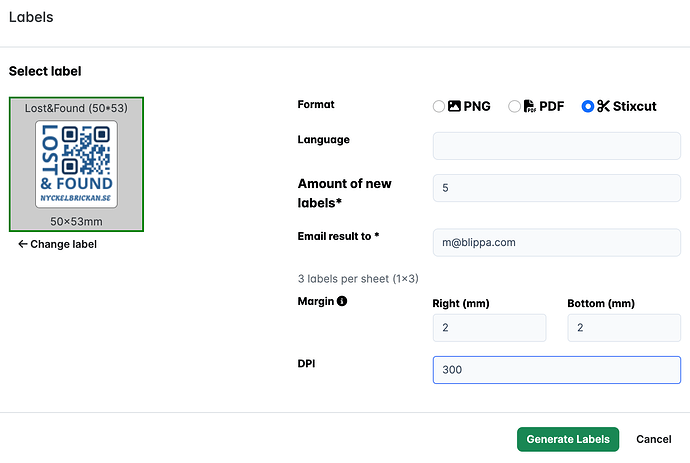Click the Bottom (mm) margin field
690x463 pixels.
(624, 328)
